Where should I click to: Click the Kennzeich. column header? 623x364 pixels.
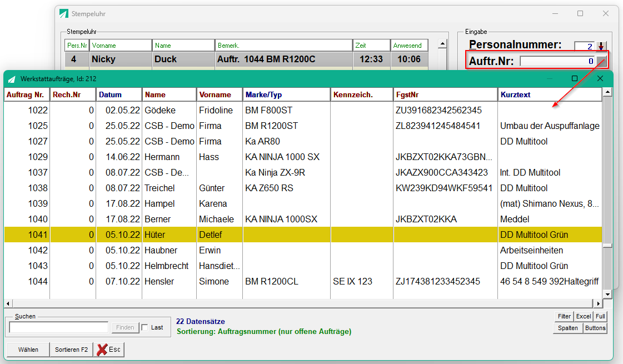click(362, 94)
